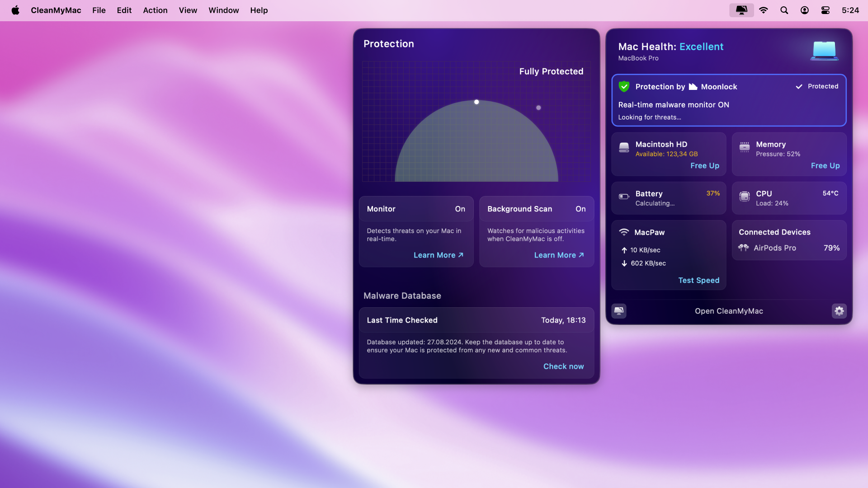Click the Battery icon

[624, 197]
